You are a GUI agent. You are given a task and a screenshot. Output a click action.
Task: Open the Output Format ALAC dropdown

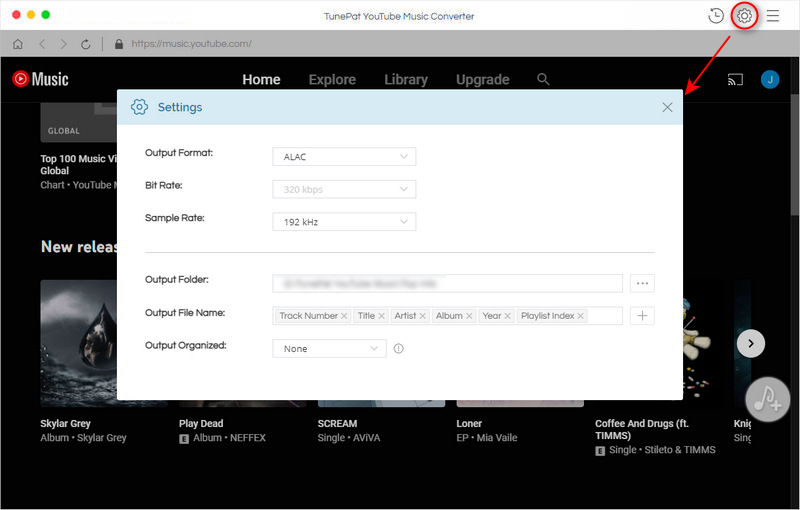point(344,157)
